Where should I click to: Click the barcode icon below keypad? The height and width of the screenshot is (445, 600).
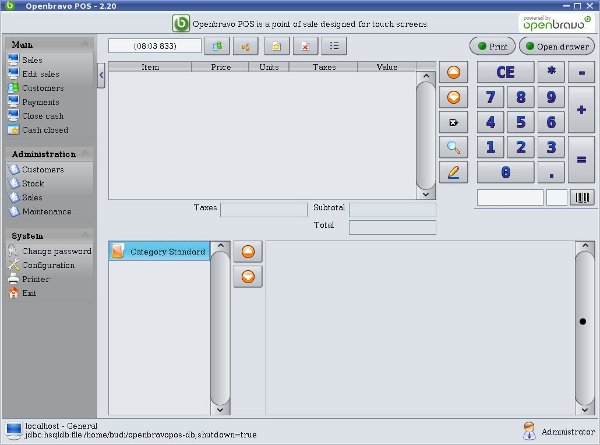582,197
